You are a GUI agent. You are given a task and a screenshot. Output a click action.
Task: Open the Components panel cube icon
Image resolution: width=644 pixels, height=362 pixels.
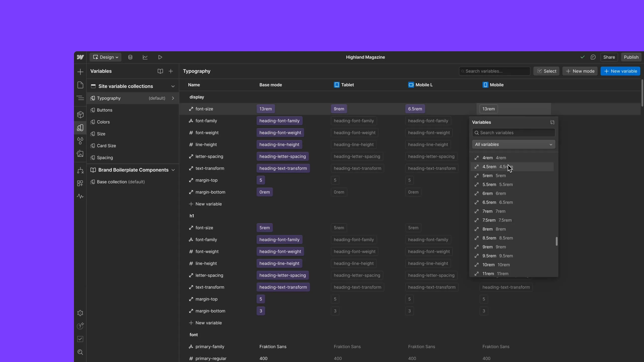tap(80, 115)
